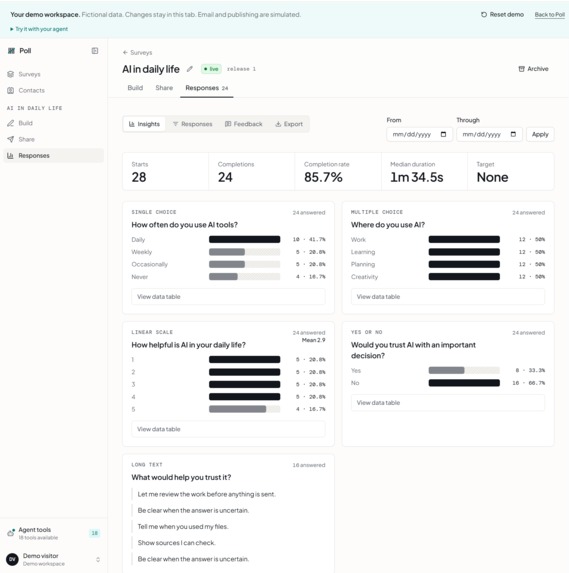This screenshot has width=569, height=573.
Task: Follow the Back to Poll link
Action: (550, 15)
